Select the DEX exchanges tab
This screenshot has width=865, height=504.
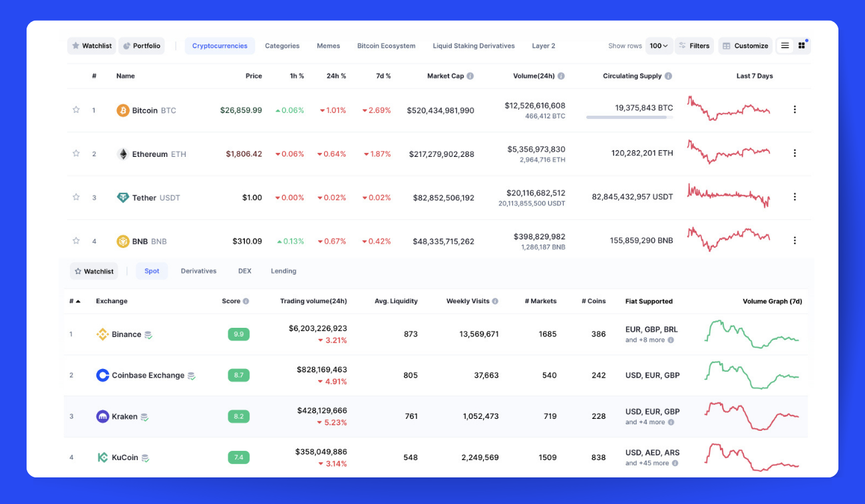tap(245, 271)
